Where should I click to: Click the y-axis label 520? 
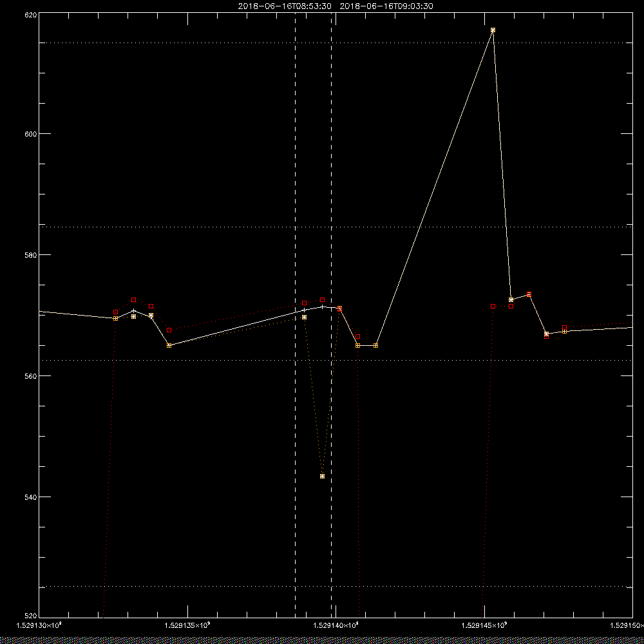click(x=31, y=616)
